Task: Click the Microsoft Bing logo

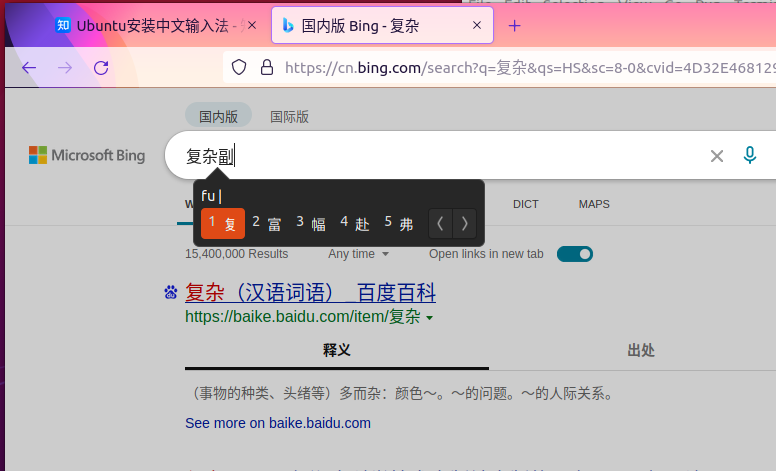Action: [x=87, y=155]
